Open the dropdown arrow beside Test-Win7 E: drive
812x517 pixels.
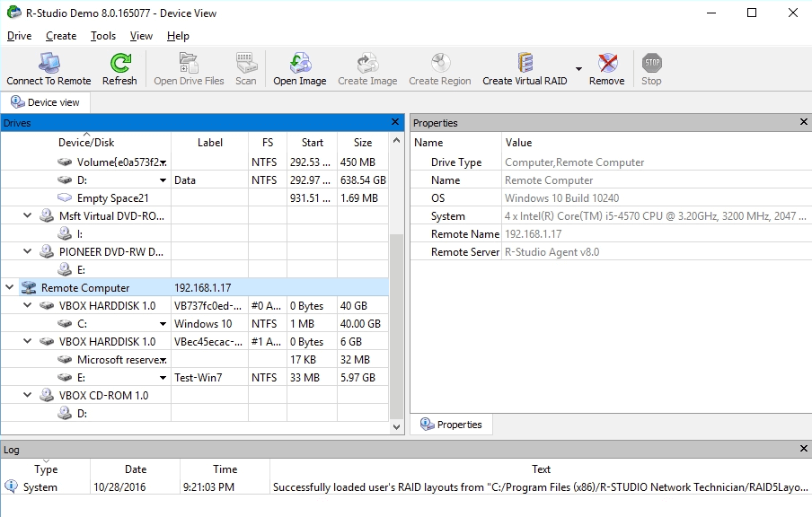pos(163,378)
